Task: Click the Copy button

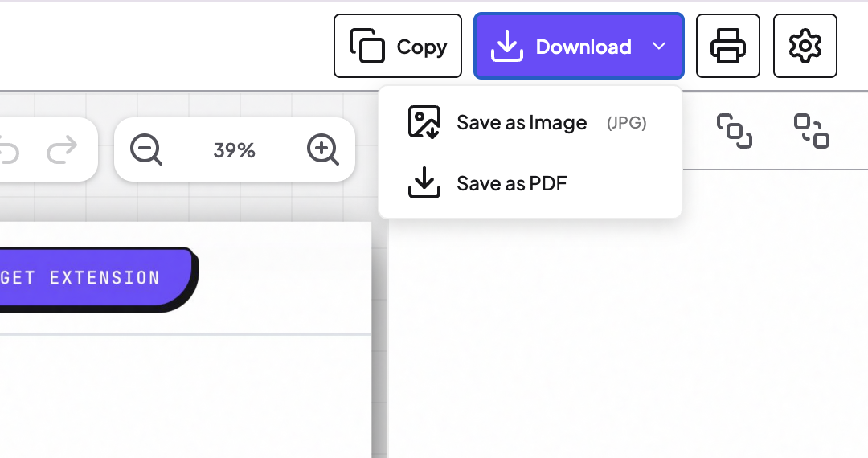Action: coord(398,46)
